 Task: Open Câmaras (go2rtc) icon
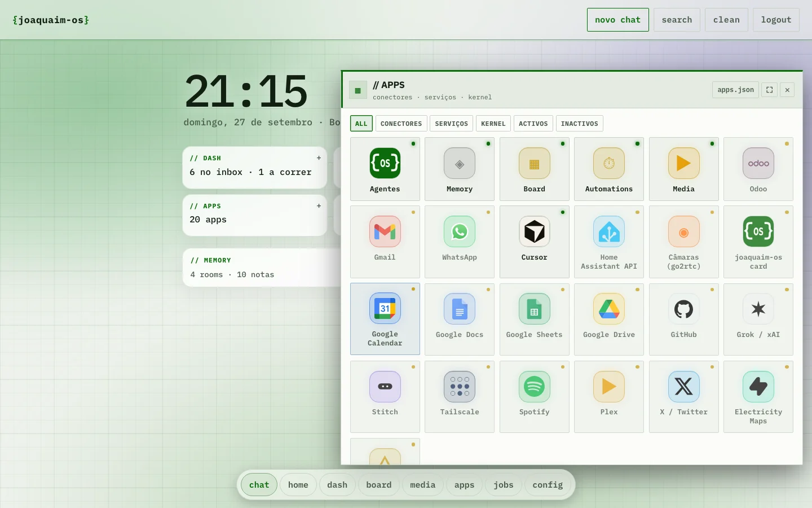click(x=683, y=231)
